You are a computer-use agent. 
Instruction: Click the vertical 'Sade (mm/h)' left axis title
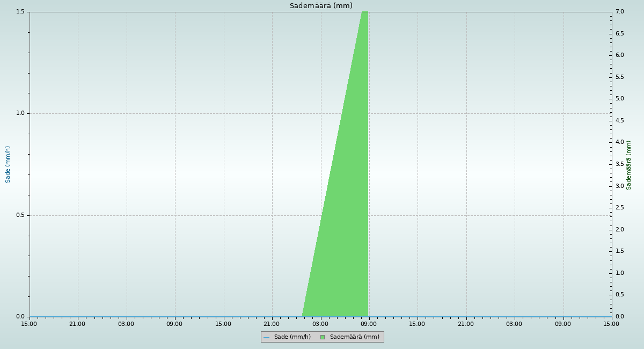point(8,164)
